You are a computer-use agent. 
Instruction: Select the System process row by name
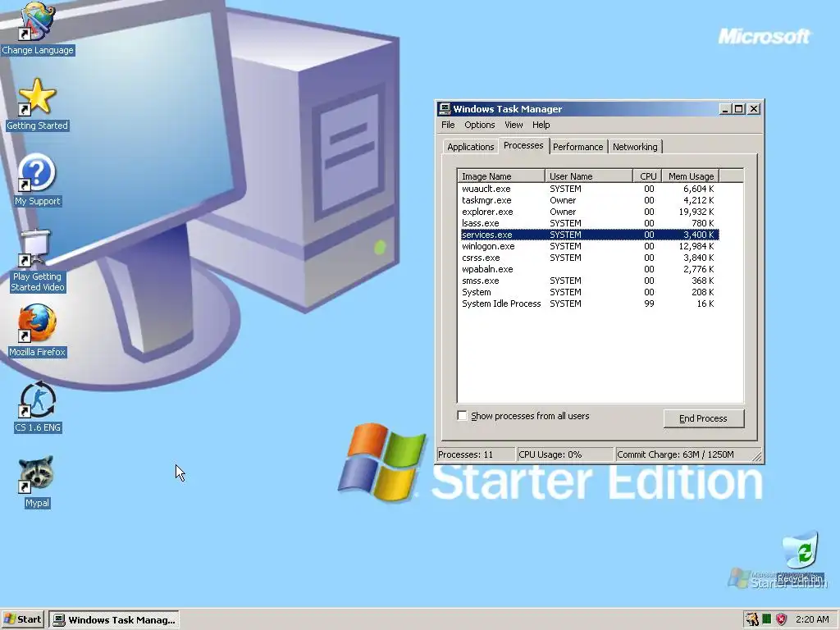click(589, 292)
